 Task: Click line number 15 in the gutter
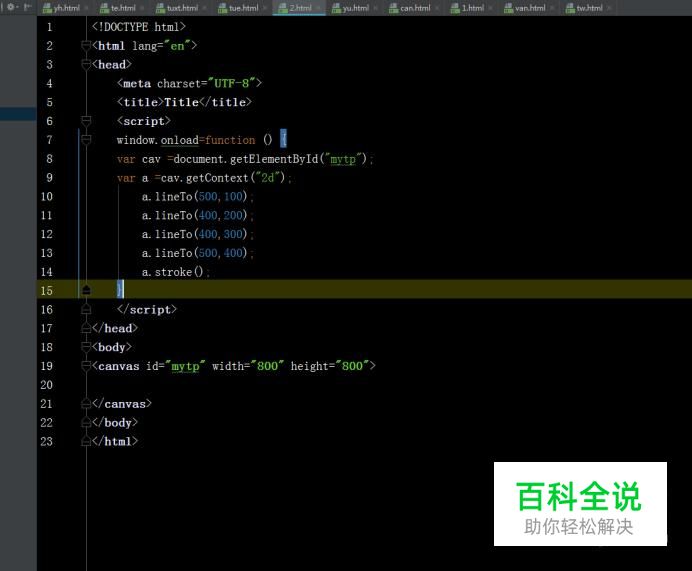[x=47, y=290]
